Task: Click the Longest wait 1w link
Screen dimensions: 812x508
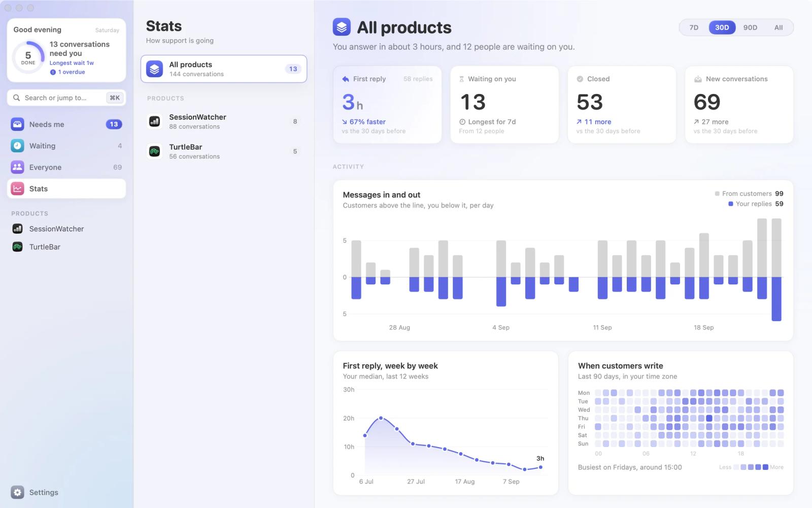Action: pyautogui.click(x=72, y=63)
